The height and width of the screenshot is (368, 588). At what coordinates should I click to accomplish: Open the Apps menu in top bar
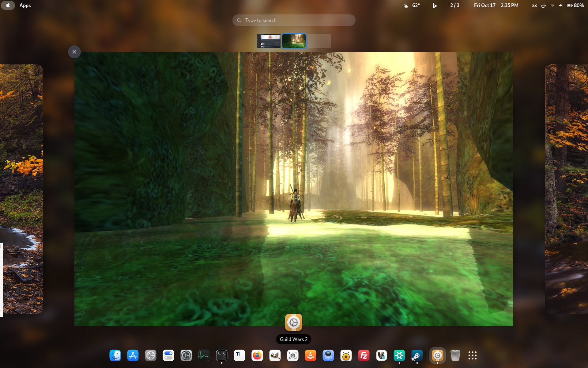point(25,5)
